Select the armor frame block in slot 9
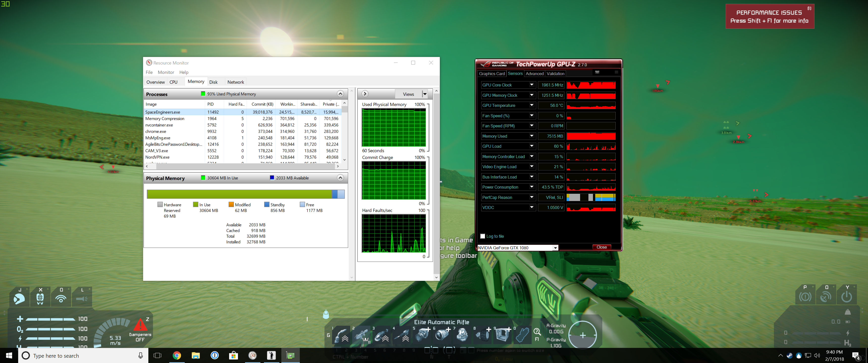The image size is (868, 363). 503,335
